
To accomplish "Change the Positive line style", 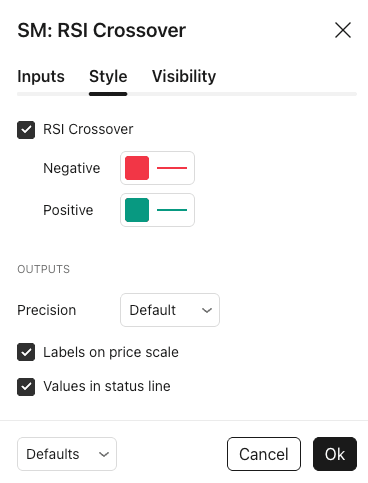I will pyautogui.click(x=172, y=210).
